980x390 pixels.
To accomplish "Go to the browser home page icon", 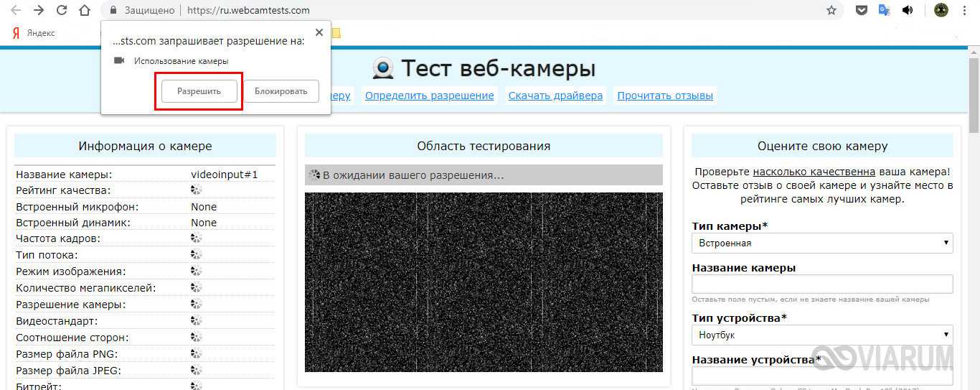I will coord(85,10).
